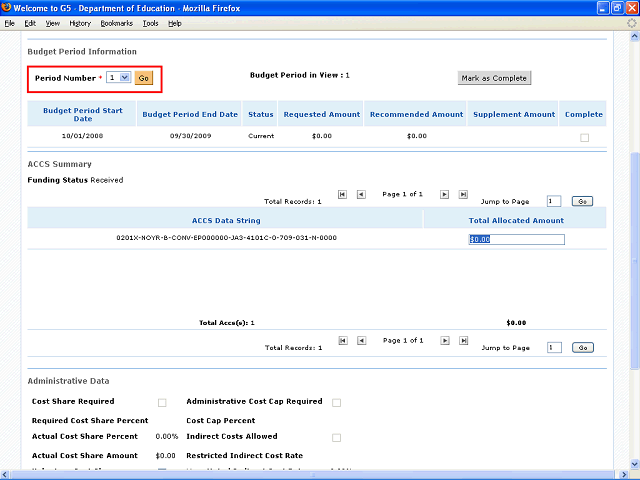Open the History menu
Screen dimensions: 640x480
pos(80,23)
